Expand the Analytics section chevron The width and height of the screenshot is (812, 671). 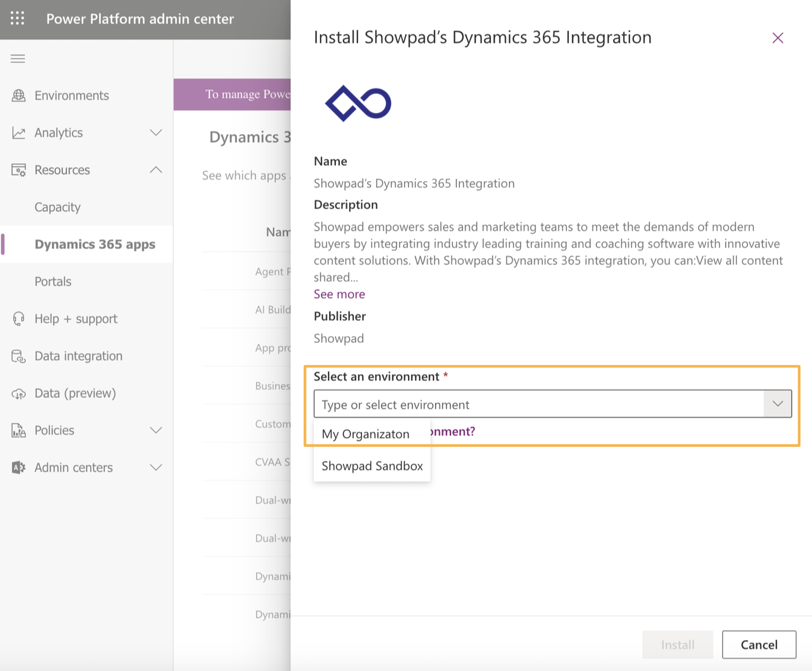(156, 132)
